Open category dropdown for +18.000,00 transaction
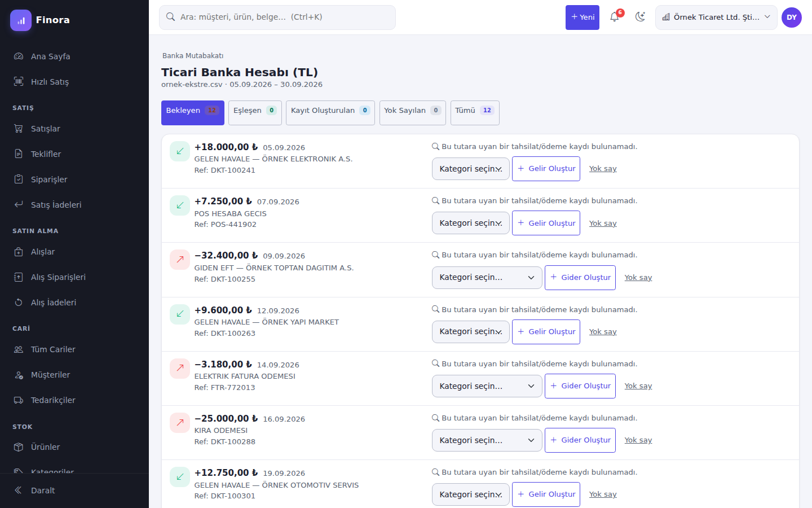The image size is (812, 508). (x=471, y=169)
